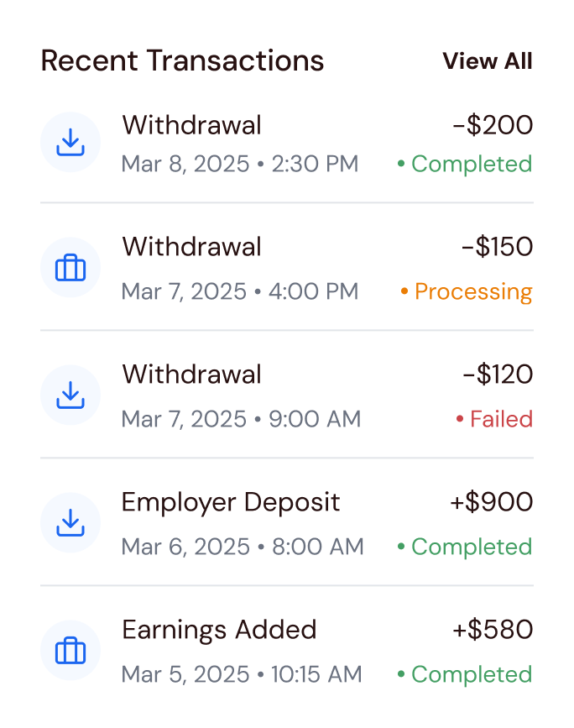Click the -$200 amount

tap(493, 125)
